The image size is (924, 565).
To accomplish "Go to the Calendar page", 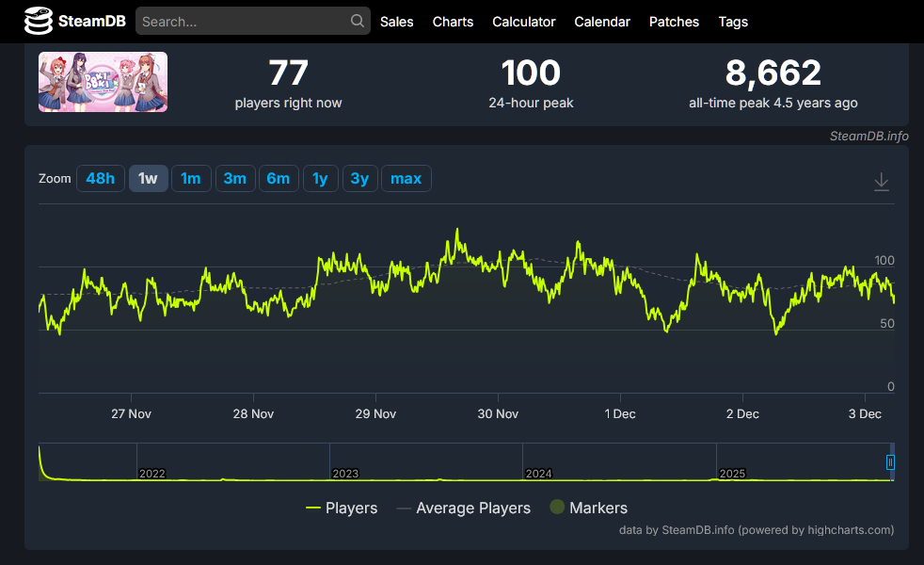I will [x=602, y=22].
